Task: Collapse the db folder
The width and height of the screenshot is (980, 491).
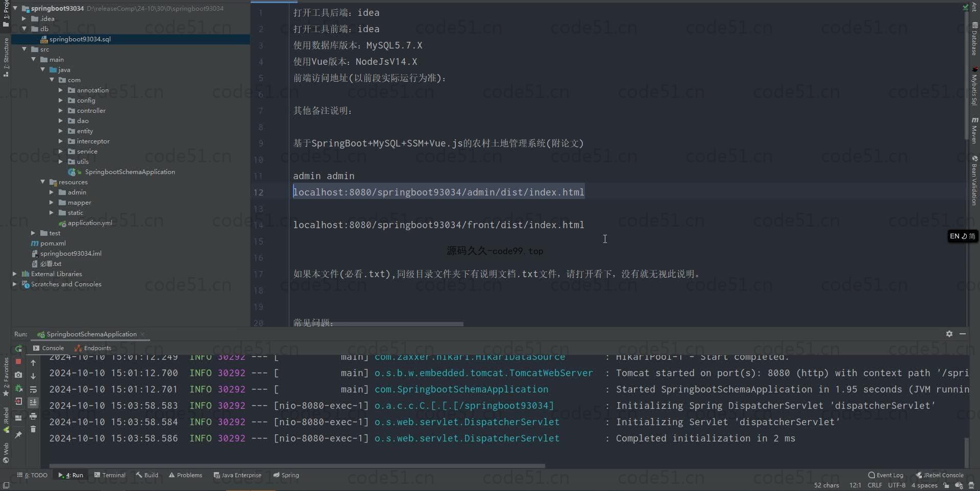Action: 24,29
